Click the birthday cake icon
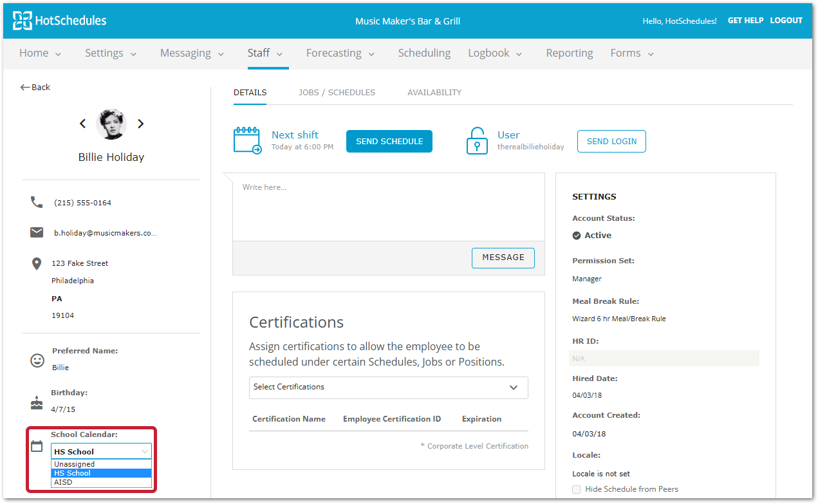Image resolution: width=818 pixels, height=504 pixels. 37,403
